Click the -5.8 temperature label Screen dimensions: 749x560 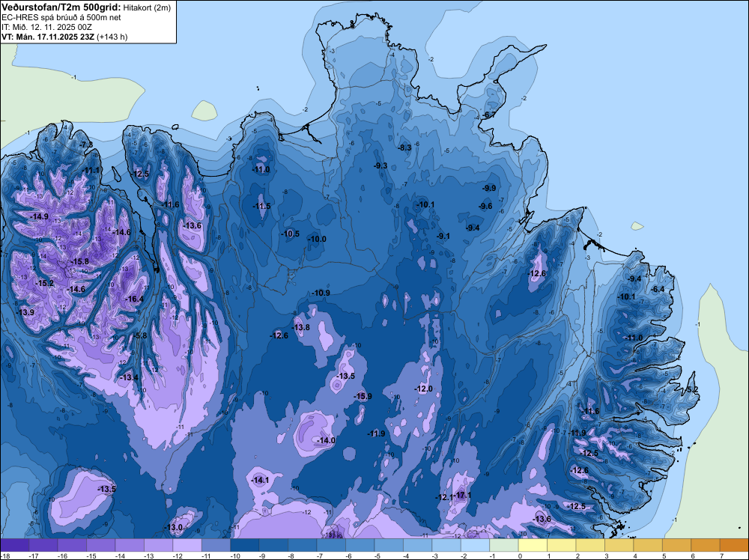point(140,335)
